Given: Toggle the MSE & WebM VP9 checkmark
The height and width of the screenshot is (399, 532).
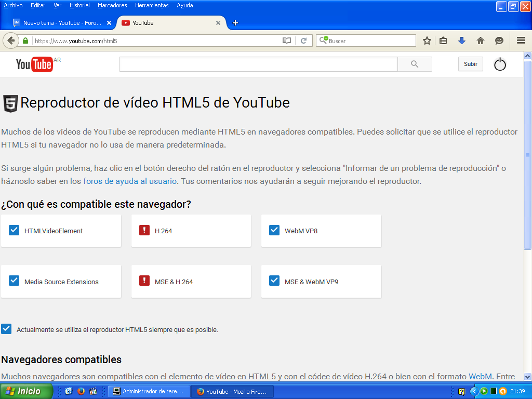Looking at the screenshot, I should (x=274, y=281).
